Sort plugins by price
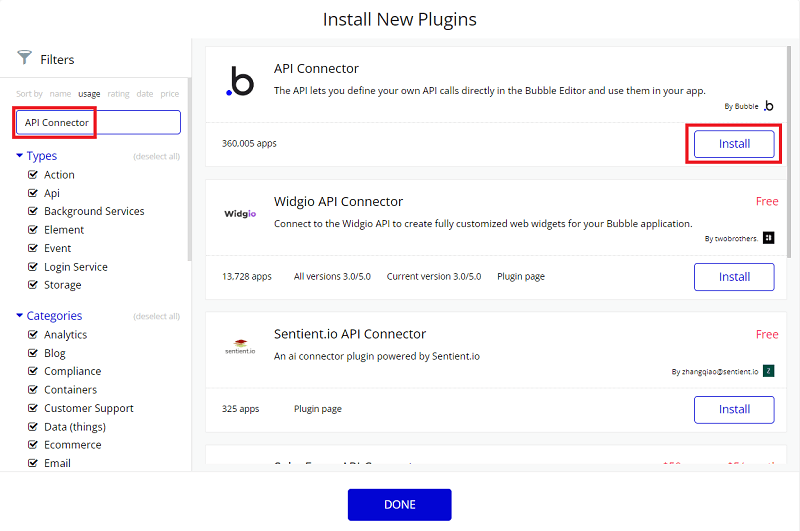800x531 pixels. (169, 94)
